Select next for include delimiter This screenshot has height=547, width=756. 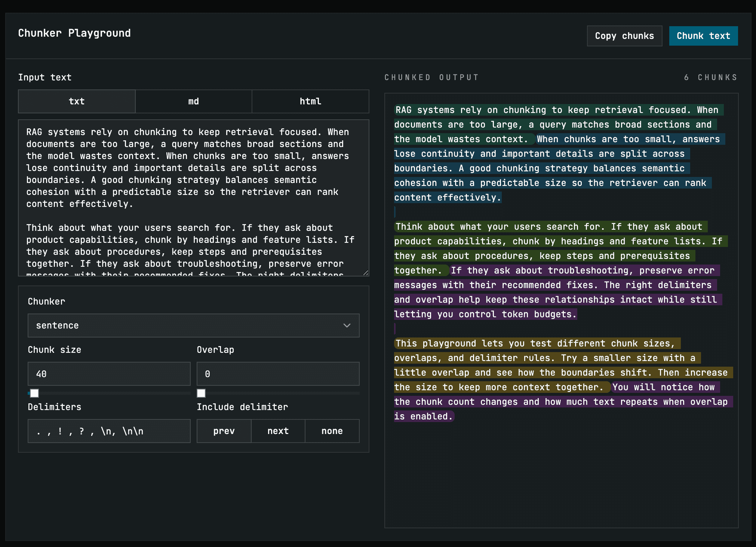[277, 431]
